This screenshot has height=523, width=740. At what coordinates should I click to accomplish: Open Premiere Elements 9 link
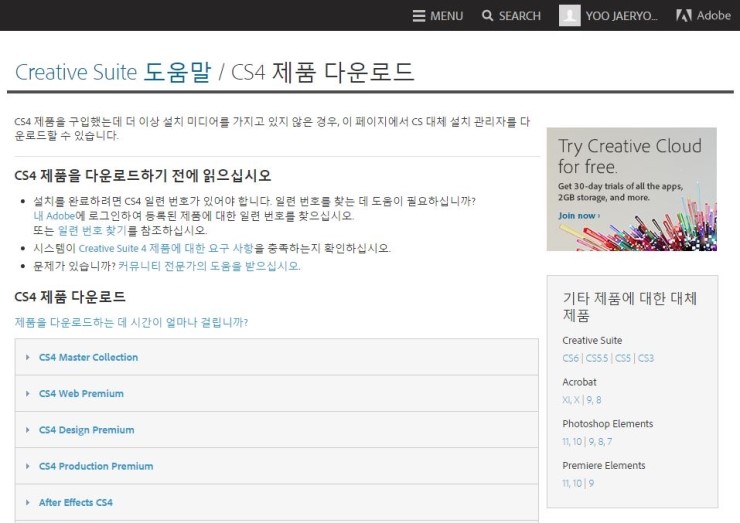coord(591,483)
